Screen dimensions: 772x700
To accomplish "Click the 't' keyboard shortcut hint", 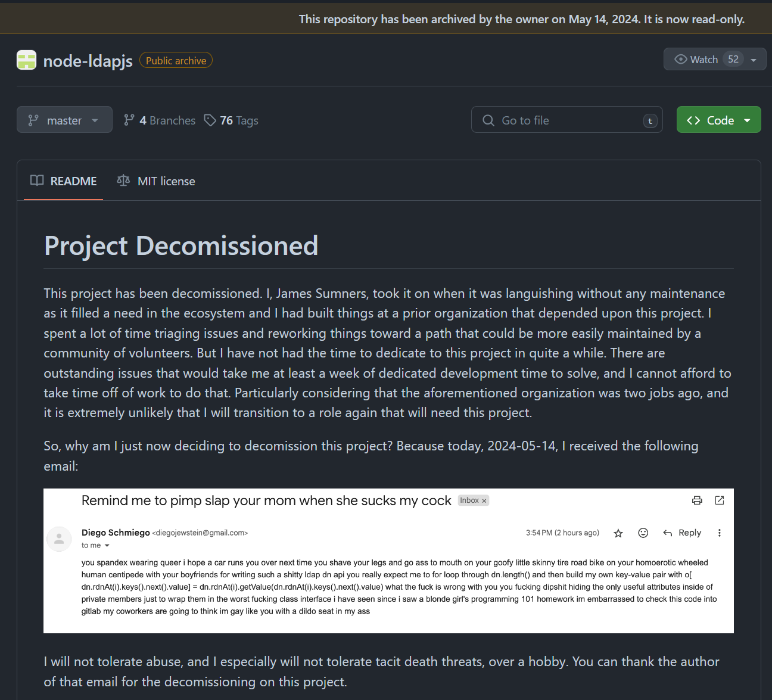I will (x=650, y=121).
